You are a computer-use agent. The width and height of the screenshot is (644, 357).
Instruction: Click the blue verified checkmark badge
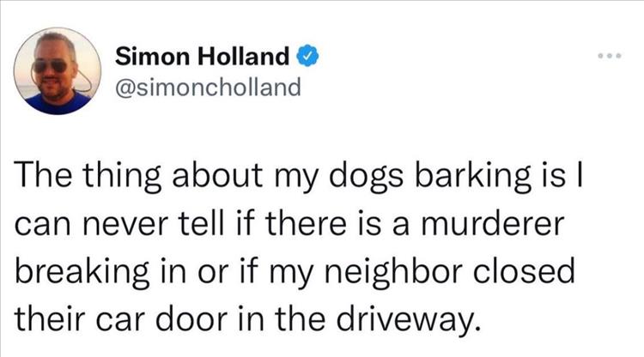[307, 57]
